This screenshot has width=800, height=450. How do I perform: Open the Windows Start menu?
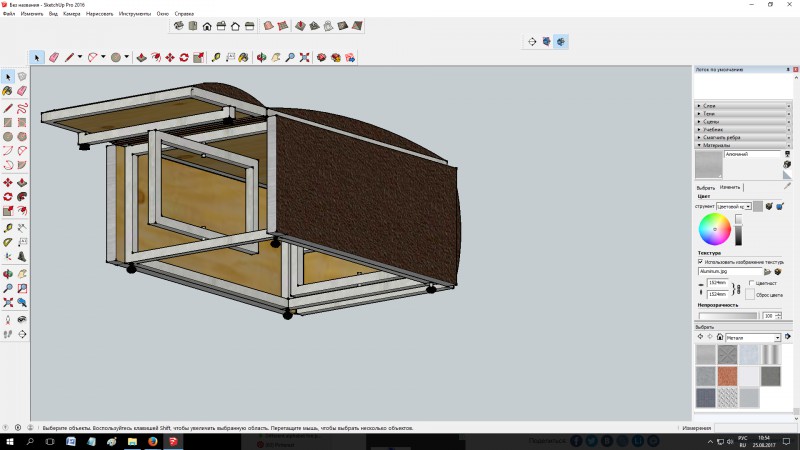coord(9,441)
